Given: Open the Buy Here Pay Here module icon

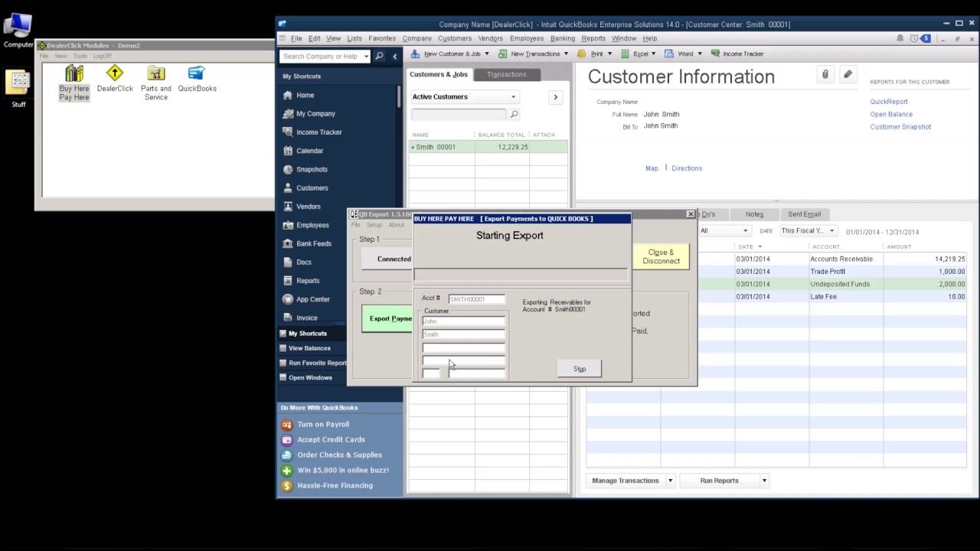Looking at the screenshot, I should (x=74, y=83).
